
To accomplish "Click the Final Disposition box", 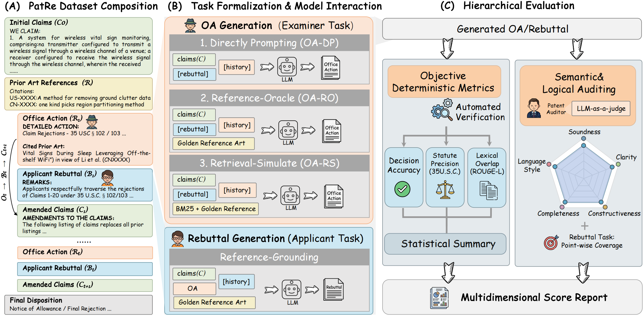I will pos(78,304).
